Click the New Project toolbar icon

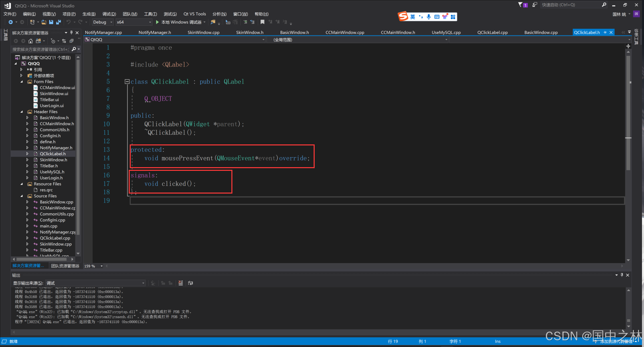tap(32, 22)
